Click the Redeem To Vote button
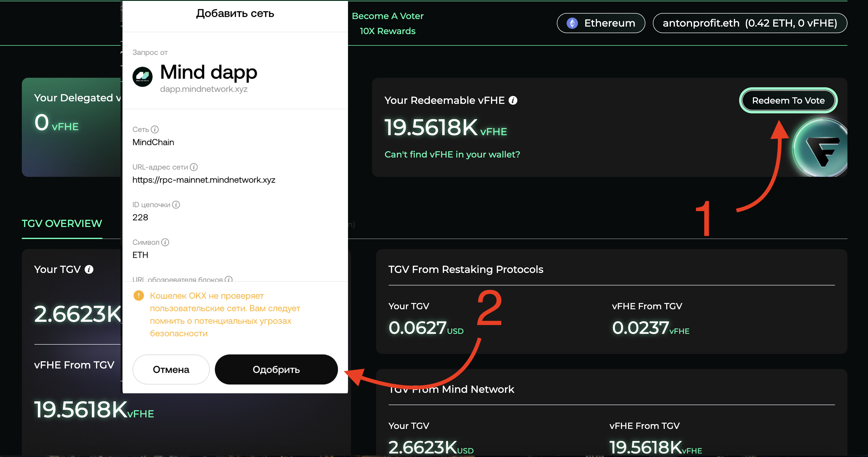Viewport: 868px width, 457px height. coord(788,100)
